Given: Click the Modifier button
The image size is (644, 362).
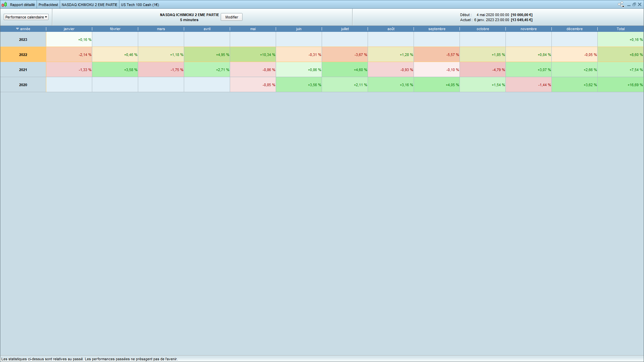Looking at the screenshot, I should tap(231, 17).
